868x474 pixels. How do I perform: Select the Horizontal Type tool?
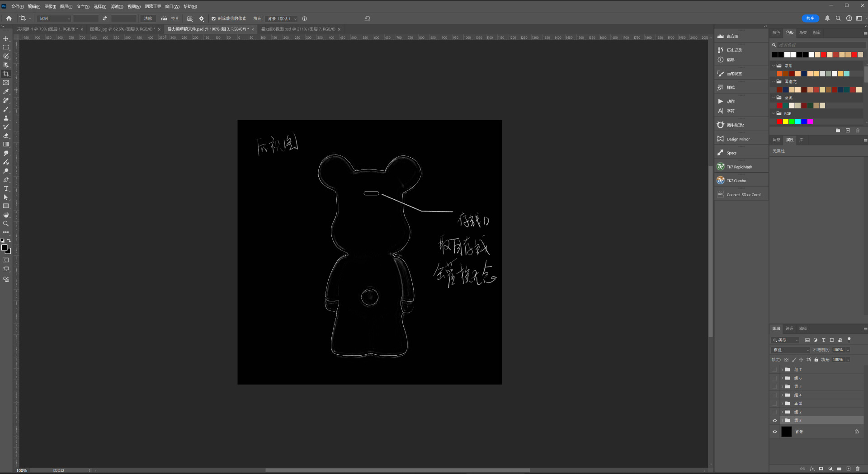6,188
